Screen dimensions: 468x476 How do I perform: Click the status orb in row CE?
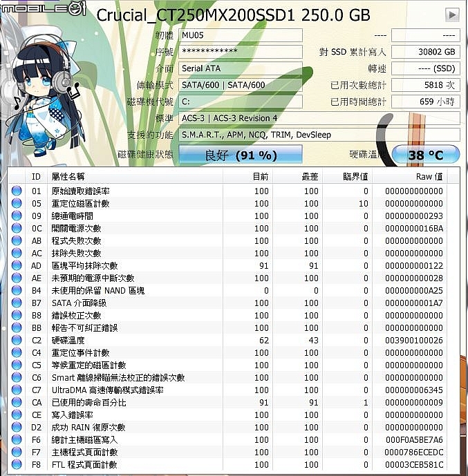17,415
